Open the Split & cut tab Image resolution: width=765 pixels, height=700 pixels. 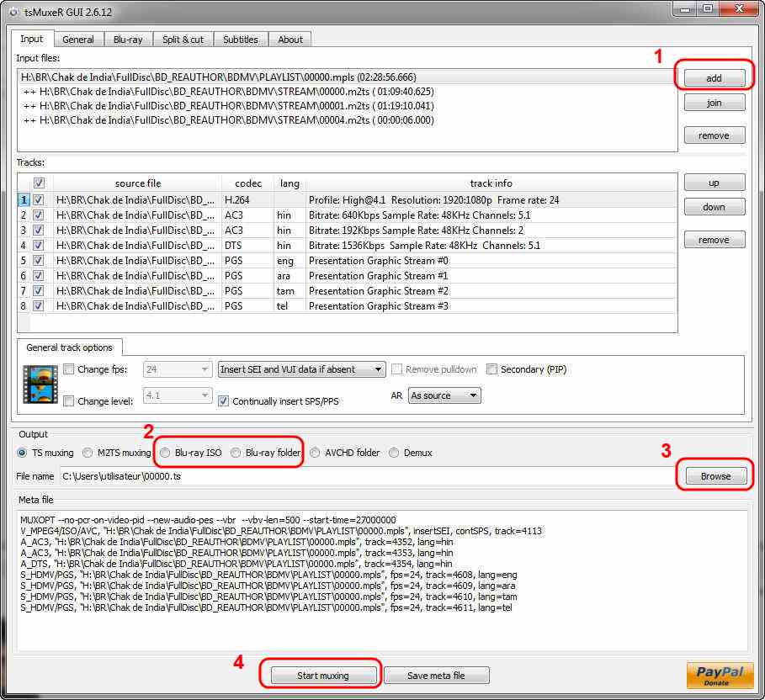[183, 40]
